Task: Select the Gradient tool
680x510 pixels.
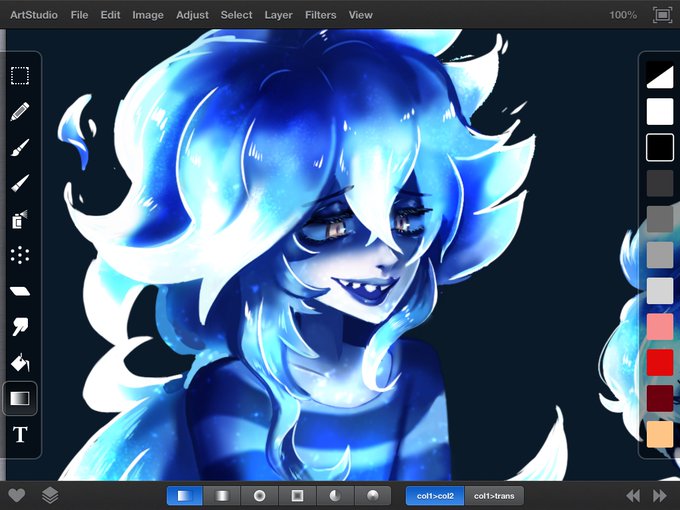Action: click(20, 398)
